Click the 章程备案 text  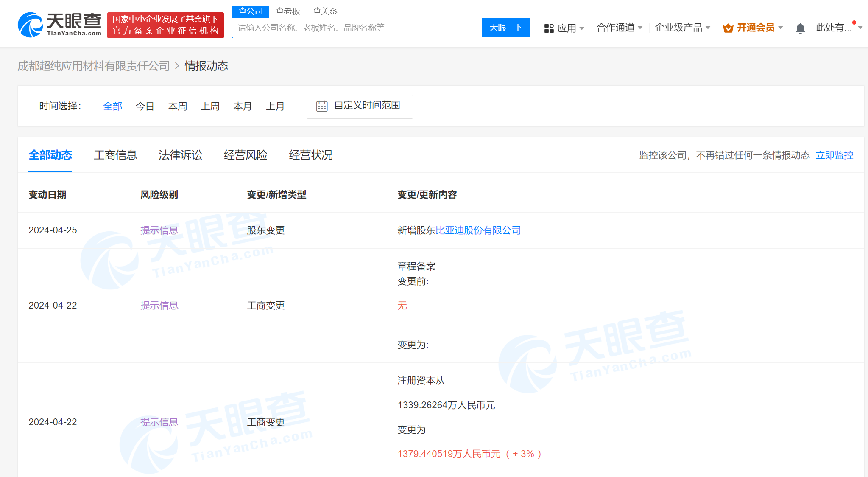[416, 267]
